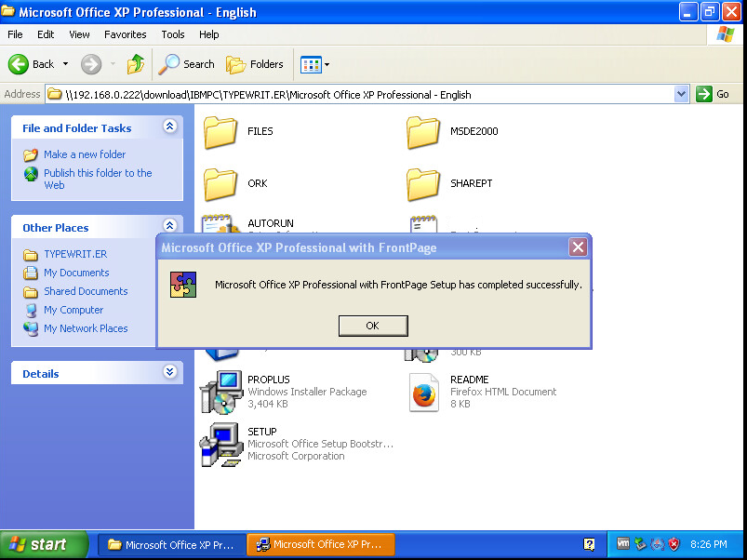747x560 pixels.
Task: Open the FILES folder
Action: (221, 132)
